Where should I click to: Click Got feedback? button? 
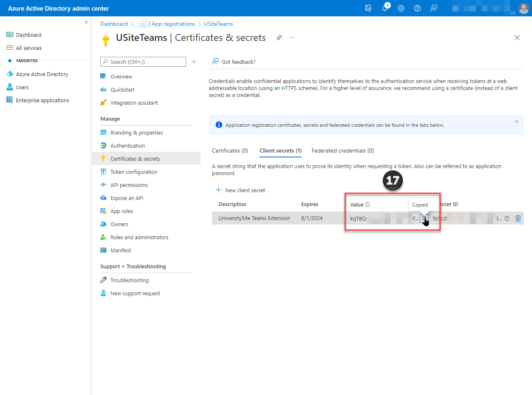pos(234,62)
